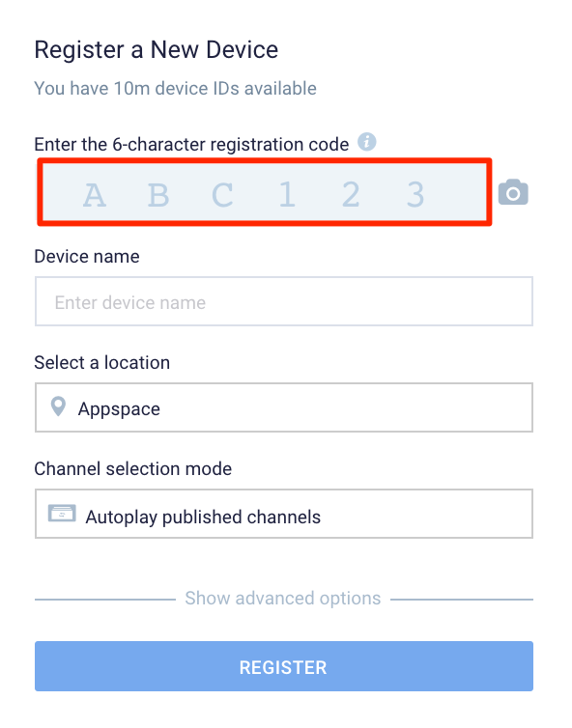
Task: Expand Show advanced options
Action: pos(283,599)
